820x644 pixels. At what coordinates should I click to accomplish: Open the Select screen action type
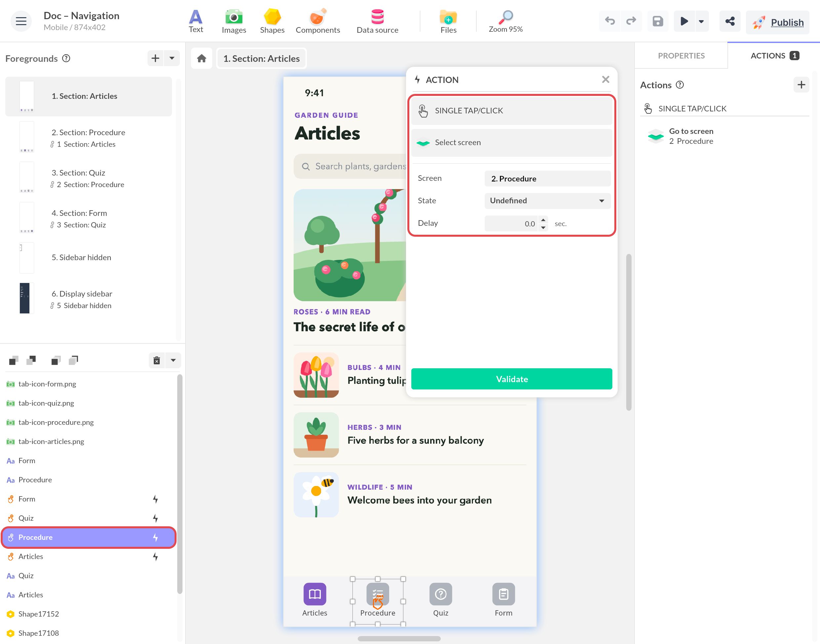512,142
